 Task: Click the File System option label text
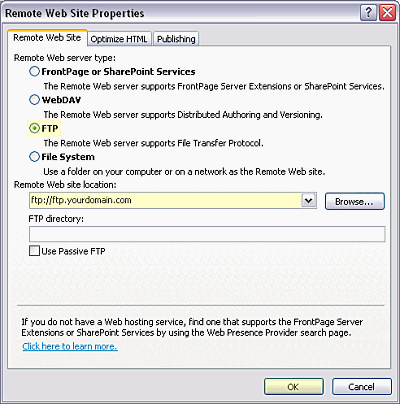coord(68,157)
